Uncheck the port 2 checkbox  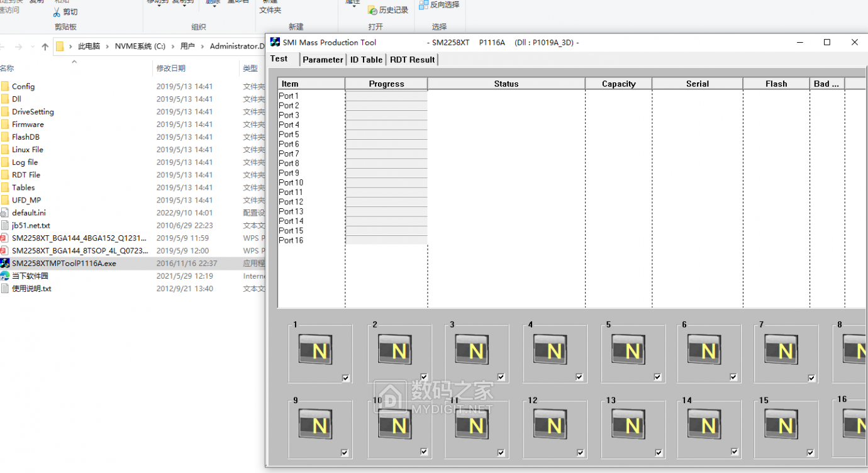point(425,377)
